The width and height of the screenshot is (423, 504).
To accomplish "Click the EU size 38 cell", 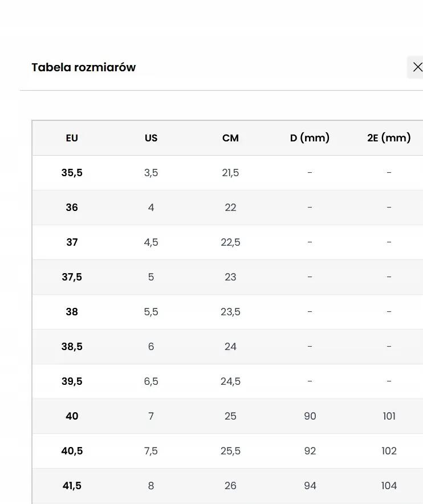I will pyautogui.click(x=72, y=311).
